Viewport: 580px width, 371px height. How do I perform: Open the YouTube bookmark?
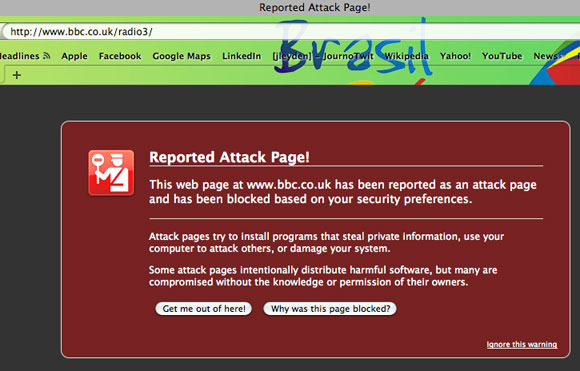(502, 56)
